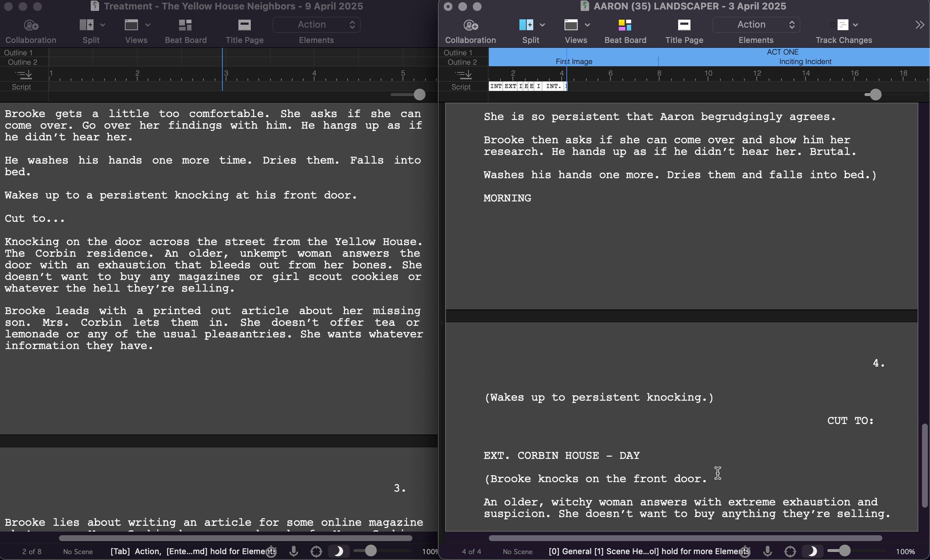Select the Inciting Incident outline segment
Image resolution: width=930 pixels, height=560 pixels.
click(x=805, y=61)
